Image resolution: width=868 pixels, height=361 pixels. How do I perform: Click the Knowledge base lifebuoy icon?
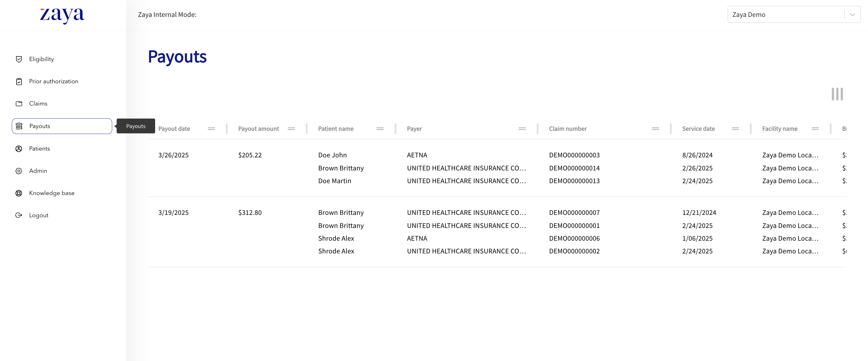pos(19,193)
